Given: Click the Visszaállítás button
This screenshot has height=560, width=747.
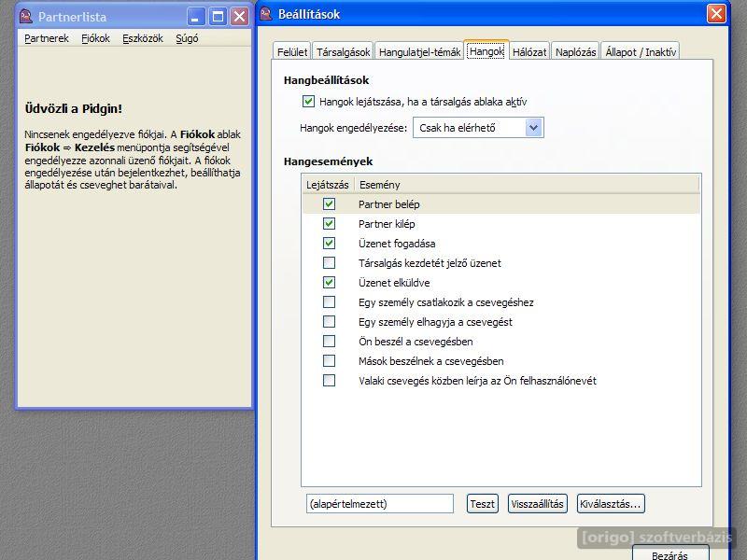Looking at the screenshot, I should pyautogui.click(x=538, y=504).
